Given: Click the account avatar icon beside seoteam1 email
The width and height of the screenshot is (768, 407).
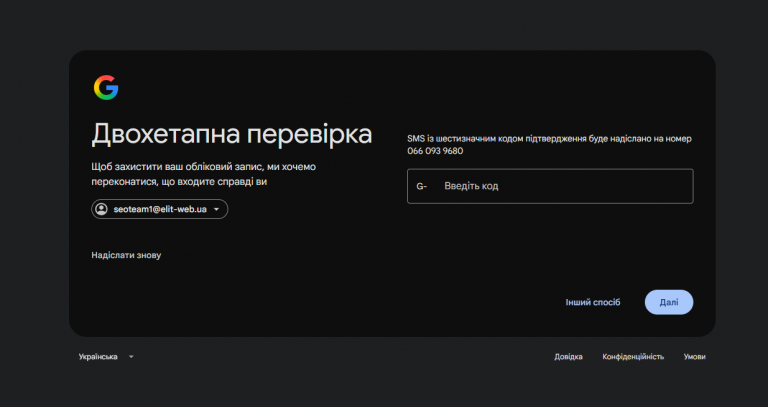Looking at the screenshot, I should pos(101,209).
